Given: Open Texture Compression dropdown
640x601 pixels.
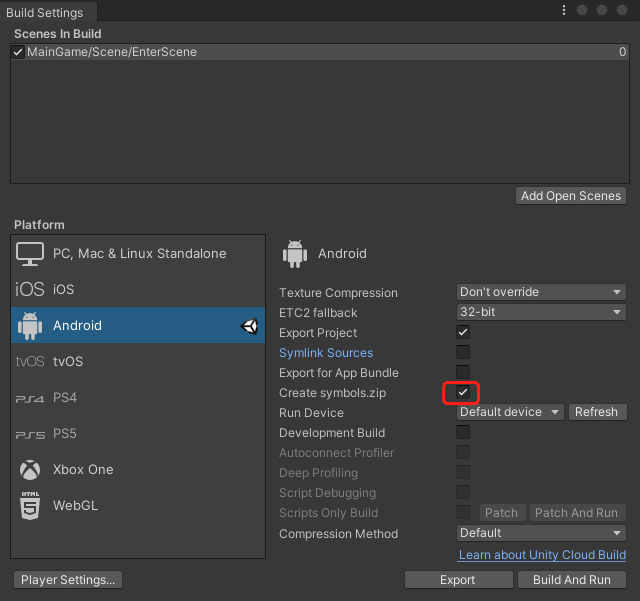Looking at the screenshot, I should (x=541, y=292).
